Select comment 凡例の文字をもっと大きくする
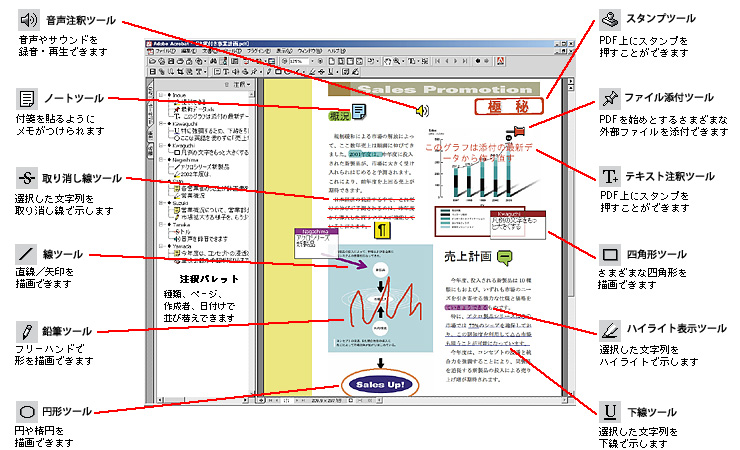The width and height of the screenshot is (740, 450). tap(211, 152)
